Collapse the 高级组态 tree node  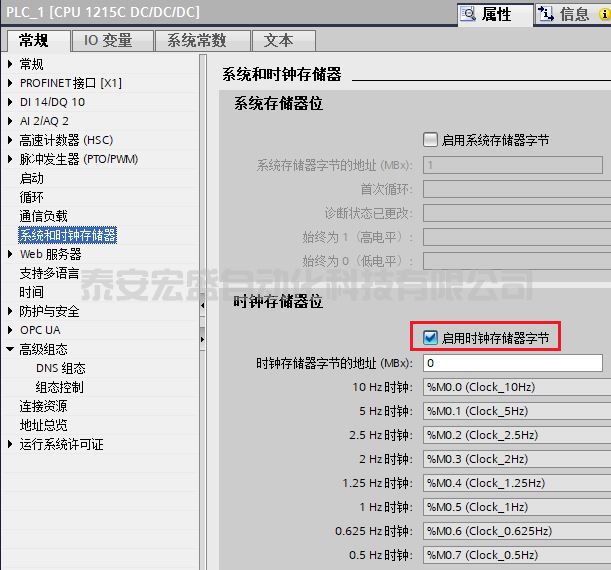coord(11,349)
